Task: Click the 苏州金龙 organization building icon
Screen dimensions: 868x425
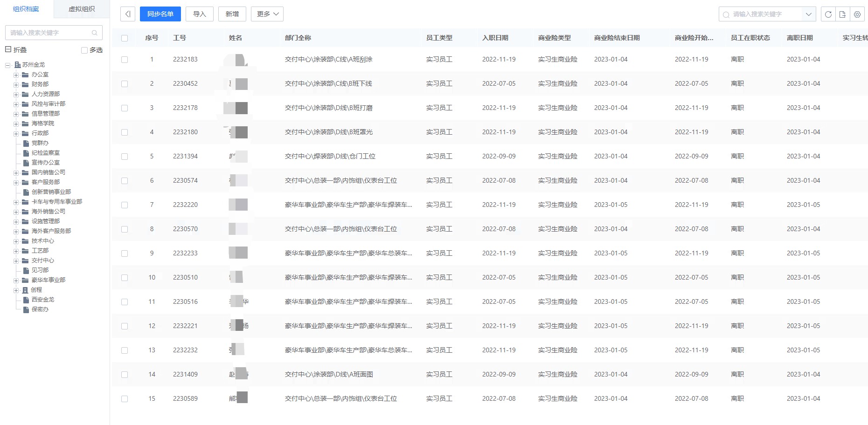Action: pos(18,64)
